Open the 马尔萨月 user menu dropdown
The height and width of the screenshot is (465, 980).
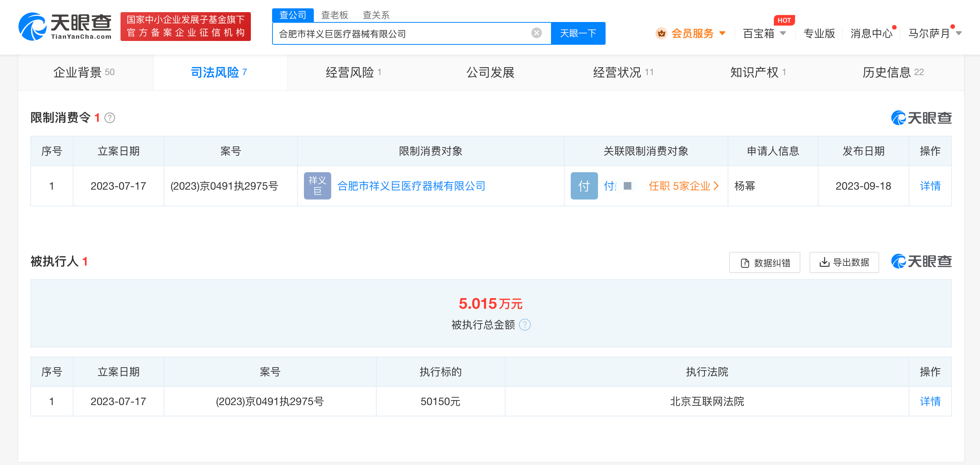[x=959, y=33]
